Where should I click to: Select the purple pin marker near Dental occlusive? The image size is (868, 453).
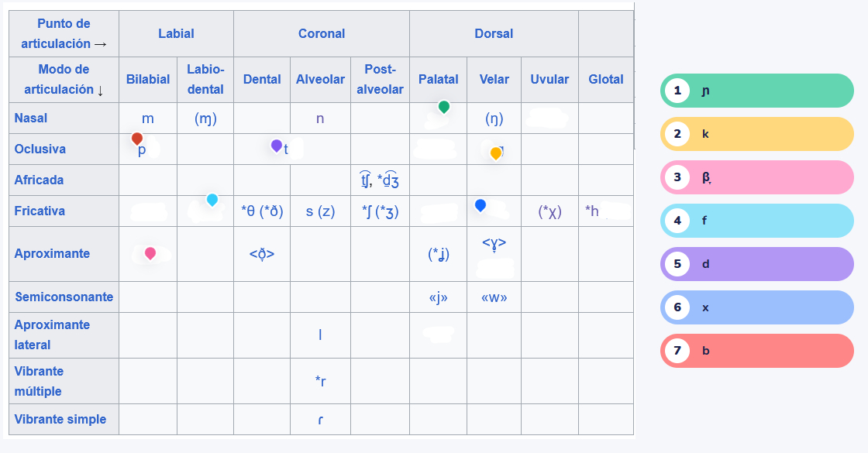277,145
